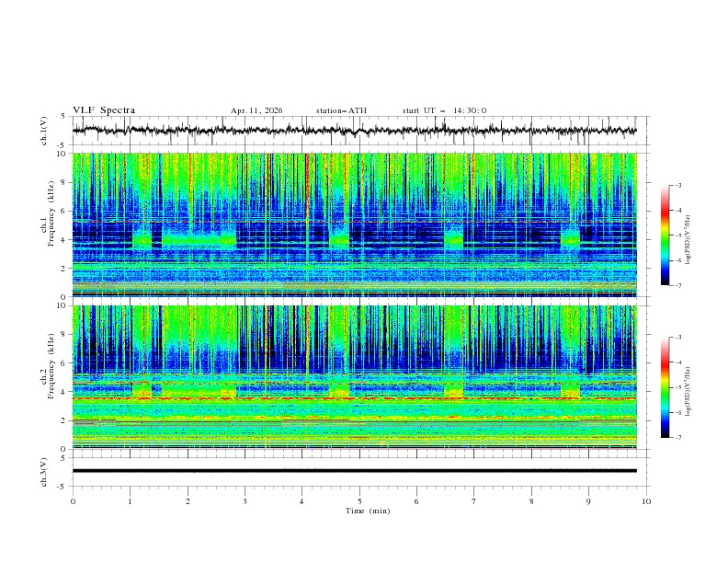Click the time axis tick label "5"

(x=359, y=501)
